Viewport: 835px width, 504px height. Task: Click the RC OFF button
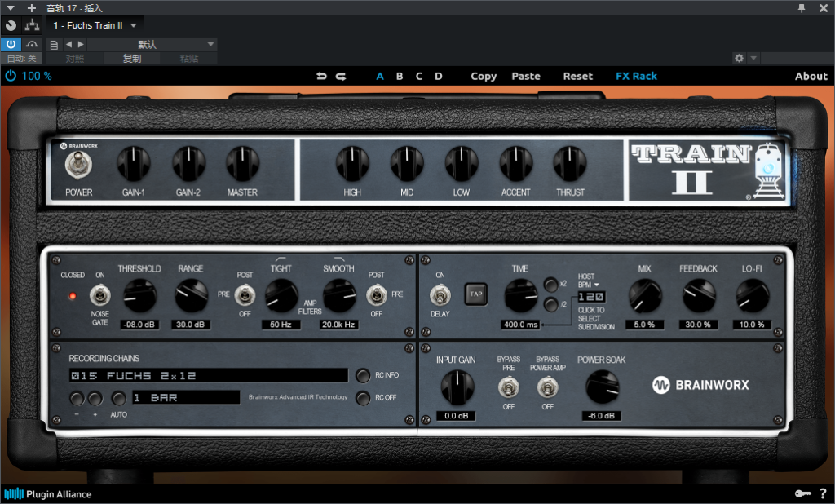click(363, 398)
